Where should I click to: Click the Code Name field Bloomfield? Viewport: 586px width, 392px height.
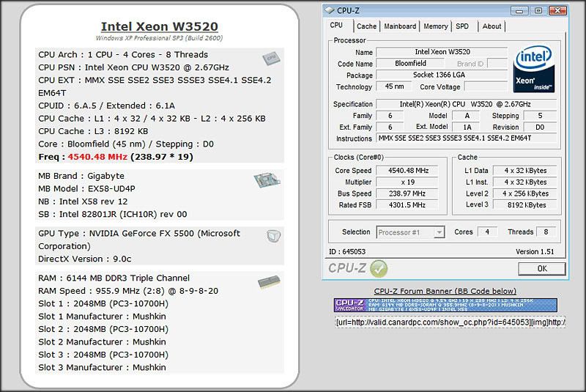pyautogui.click(x=410, y=64)
